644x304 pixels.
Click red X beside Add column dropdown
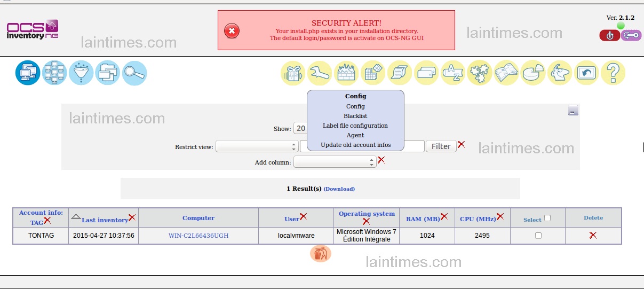381,159
